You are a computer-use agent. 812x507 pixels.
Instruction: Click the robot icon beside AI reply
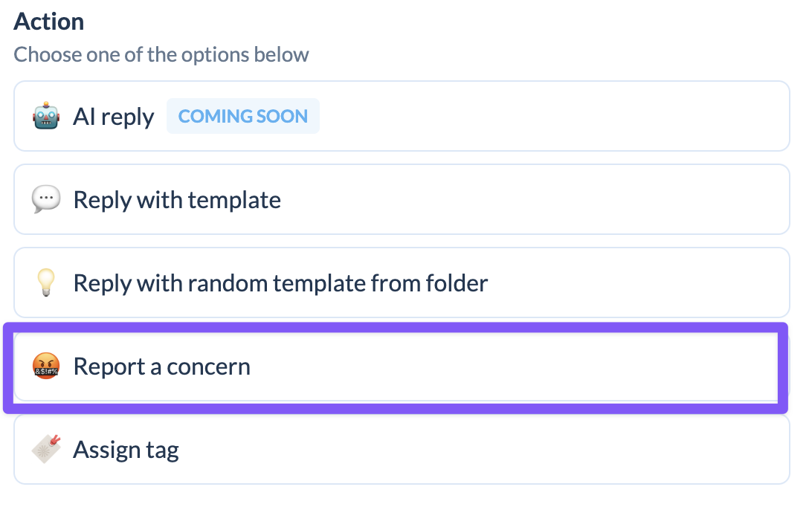point(46,115)
